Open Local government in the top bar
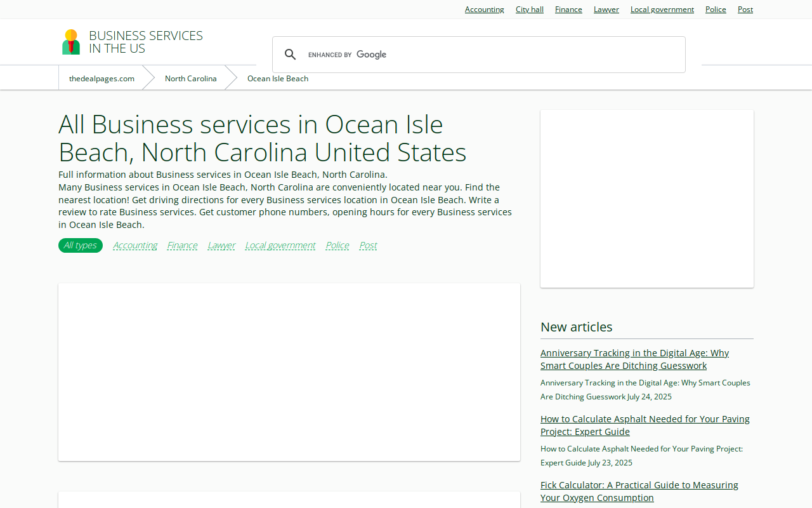 [x=662, y=10]
